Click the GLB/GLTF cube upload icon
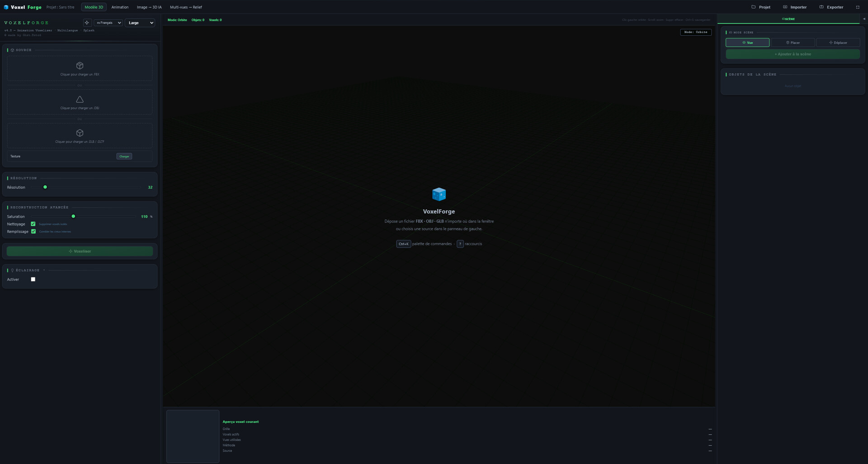868x464 pixels. 80,133
